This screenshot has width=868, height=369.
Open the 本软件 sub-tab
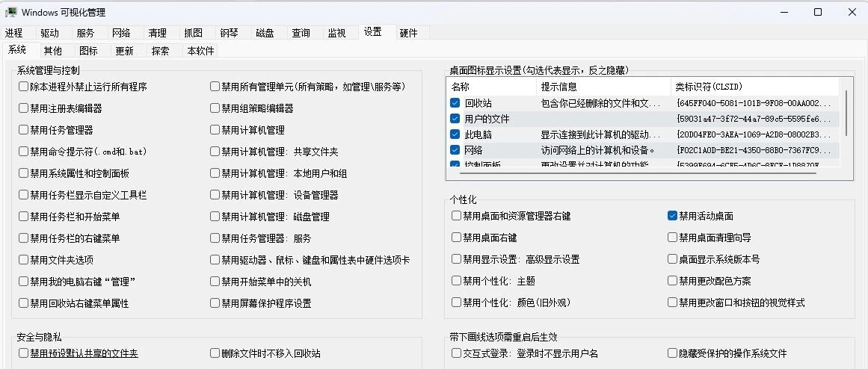click(200, 51)
